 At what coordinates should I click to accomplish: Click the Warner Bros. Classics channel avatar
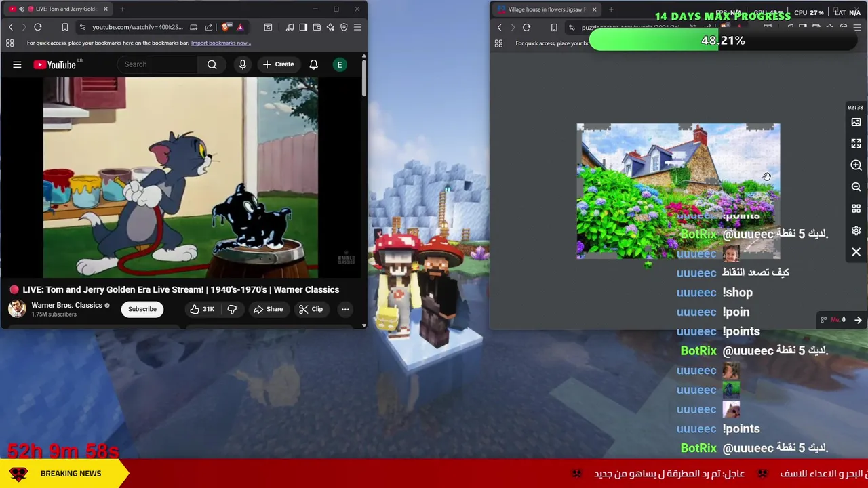(x=17, y=309)
